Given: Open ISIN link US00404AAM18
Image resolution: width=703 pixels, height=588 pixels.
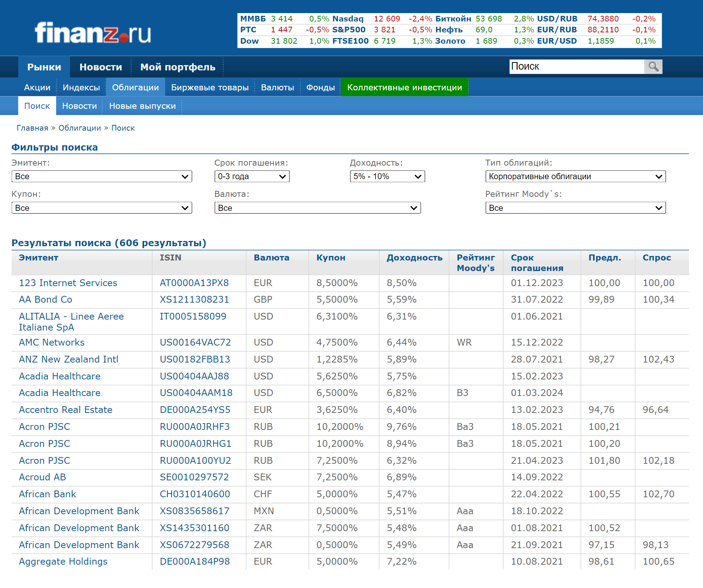Looking at the screenshot, I should (196, 393).
